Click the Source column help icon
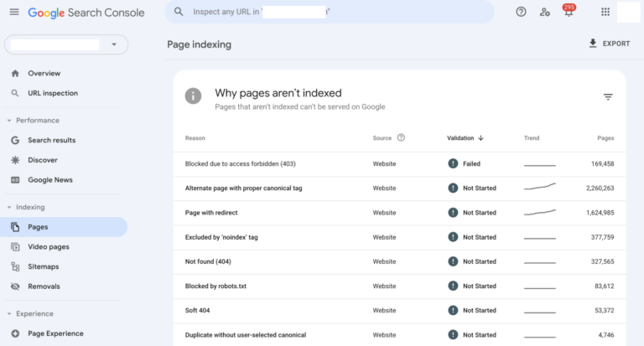 tap(401, 137)
